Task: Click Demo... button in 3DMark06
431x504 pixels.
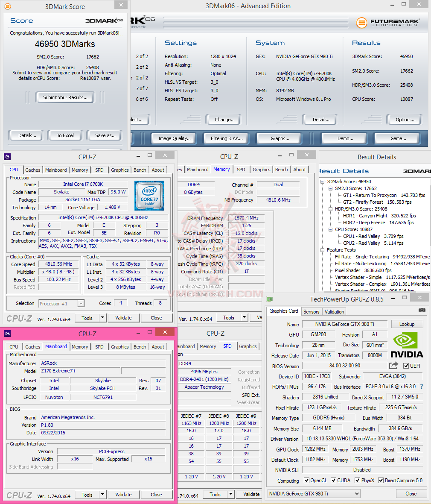Action: 345,138
